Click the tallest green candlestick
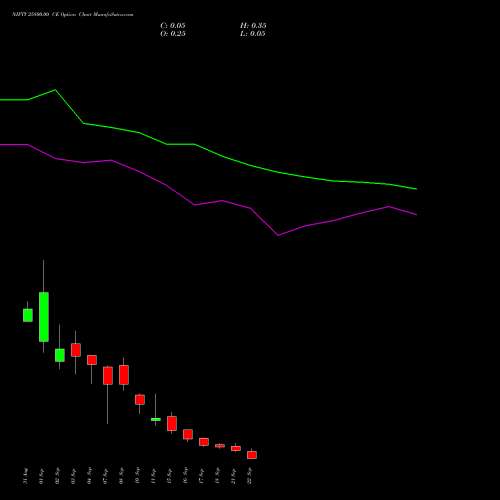Viewport: 500px width, 500px height. (x=44, y=317)
